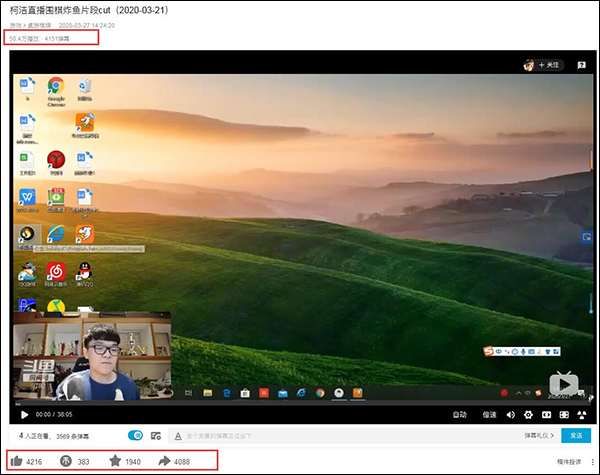
Task: Add the video to favorites with the star
Action: pos(115,461)
